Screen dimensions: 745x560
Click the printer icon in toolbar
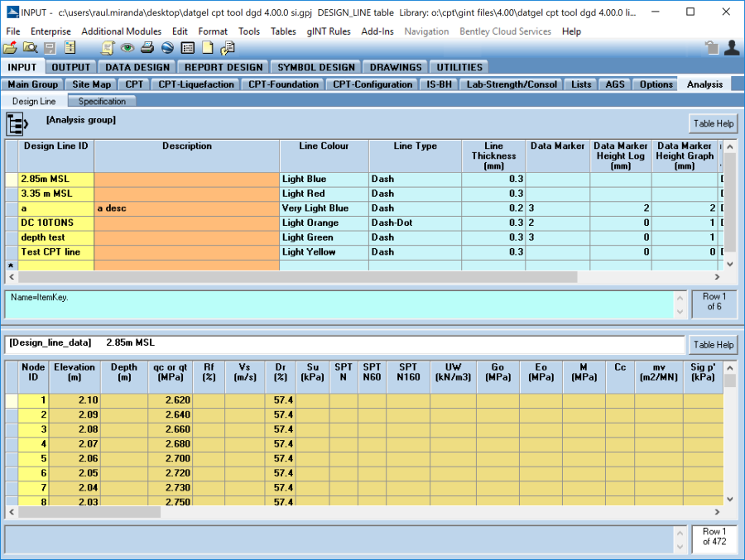point(147,48)
